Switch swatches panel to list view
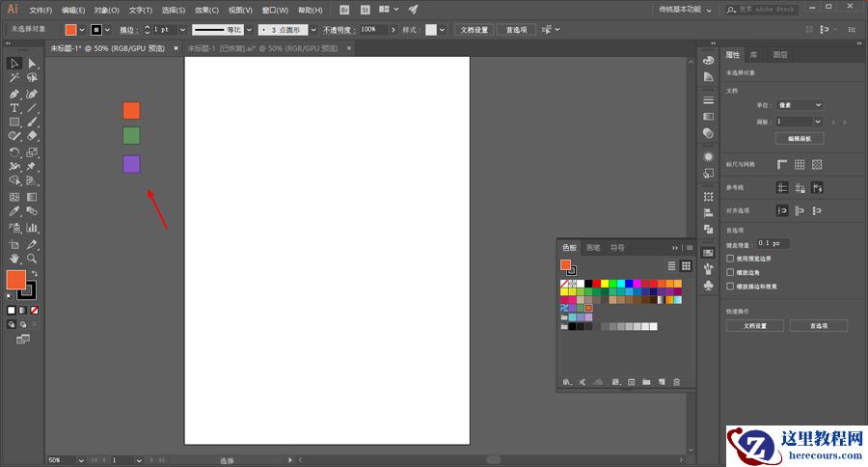 pyautogui.click(x=671, y=266)
